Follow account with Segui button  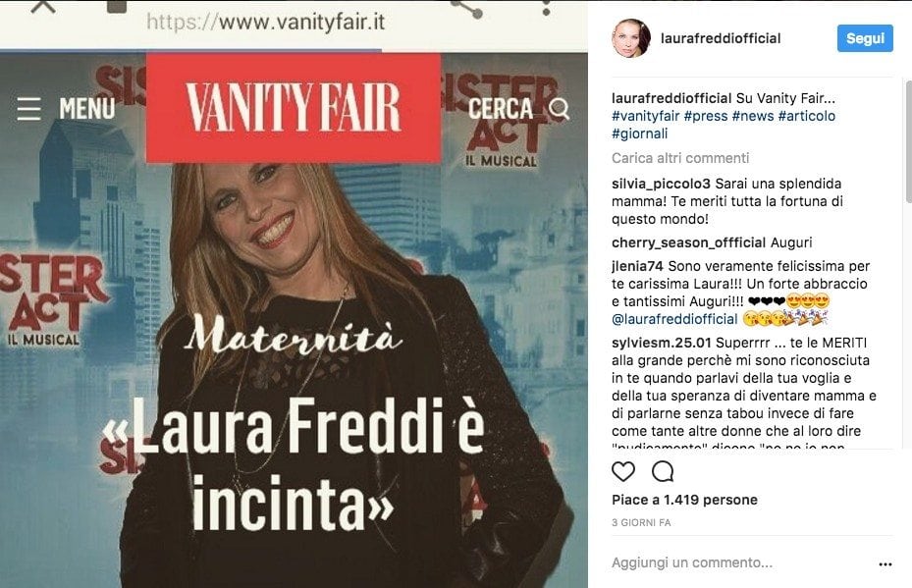tap(865, 38)
